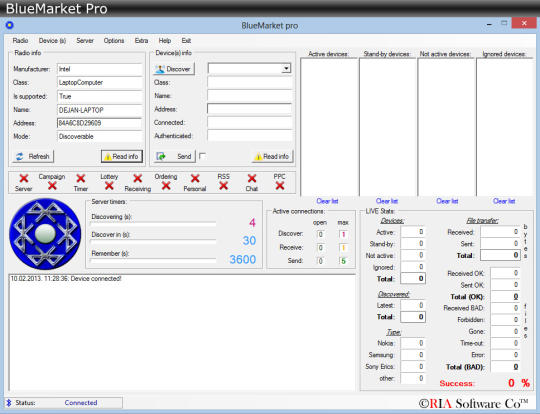The image size is (540, 414).
Task: Toggle the PPC red X indicator
Action: [x=280, y=186]
